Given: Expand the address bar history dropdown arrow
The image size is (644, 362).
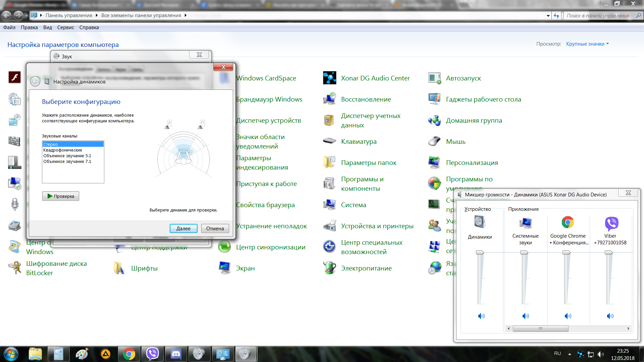Looking at the screenshot, I should pos(548,16).
